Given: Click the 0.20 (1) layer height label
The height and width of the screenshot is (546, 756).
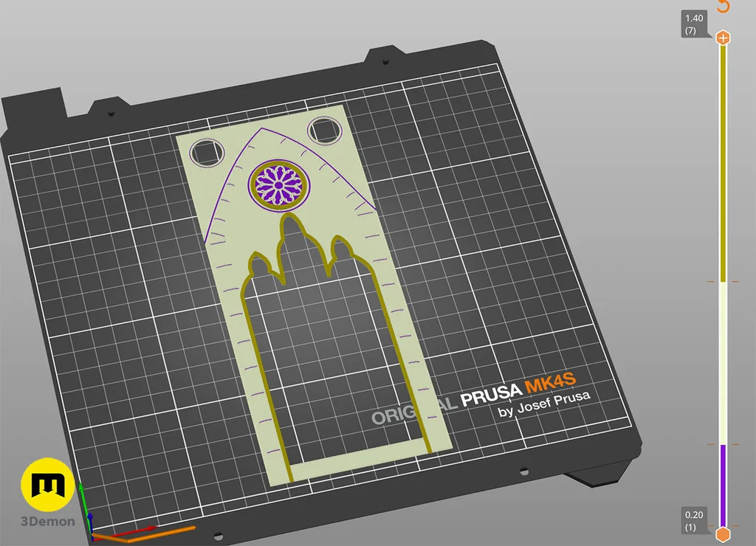Looking at the screenshot, I should (694, 521).
